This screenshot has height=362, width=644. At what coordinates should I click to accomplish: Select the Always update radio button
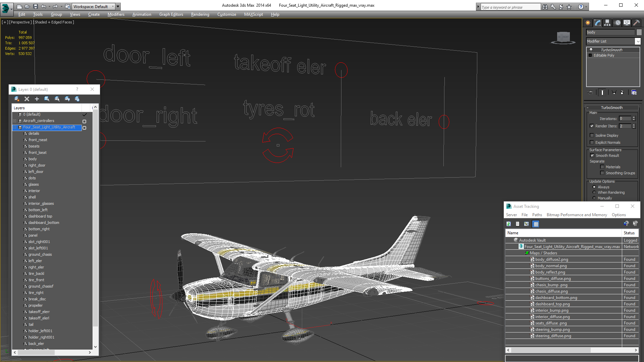(x=594, y=187)
